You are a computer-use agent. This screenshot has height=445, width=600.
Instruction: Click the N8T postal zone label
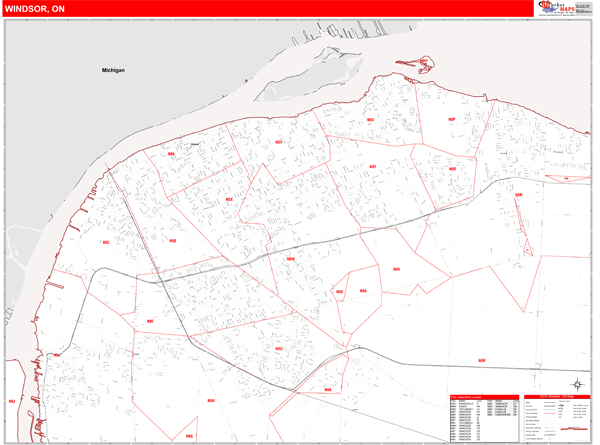point(373,166)
